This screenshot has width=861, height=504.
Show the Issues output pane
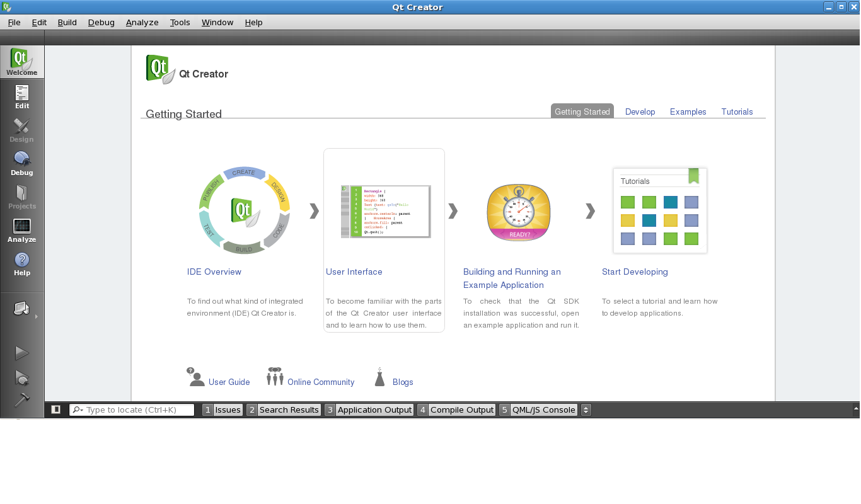click(x=222, y=410)
